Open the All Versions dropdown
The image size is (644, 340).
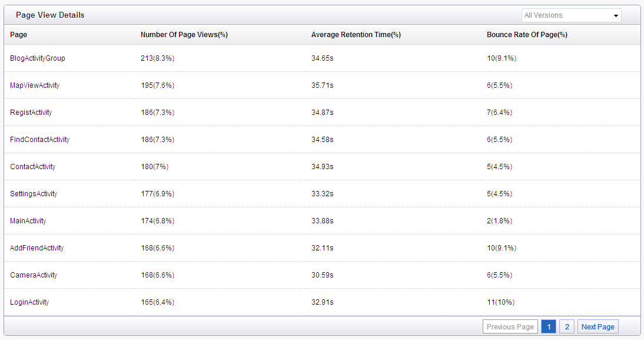tap(572, 15)
